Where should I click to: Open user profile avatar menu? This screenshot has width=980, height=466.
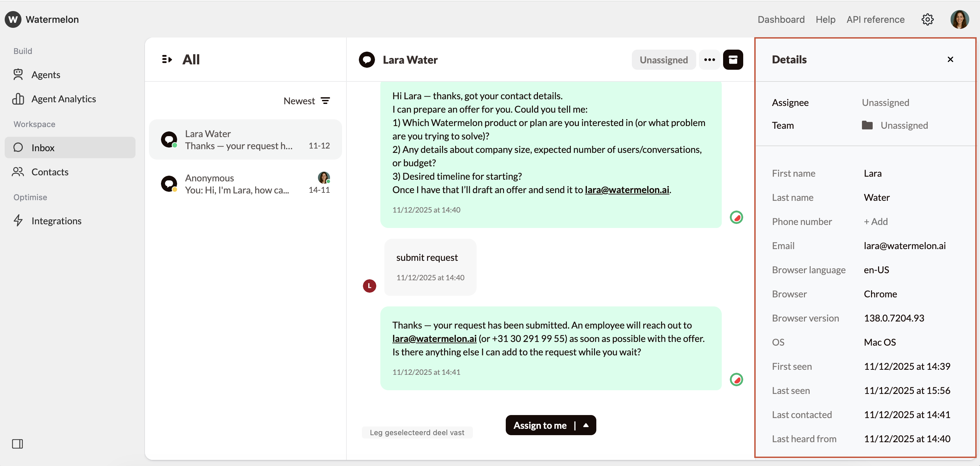(x=959, y=19)
